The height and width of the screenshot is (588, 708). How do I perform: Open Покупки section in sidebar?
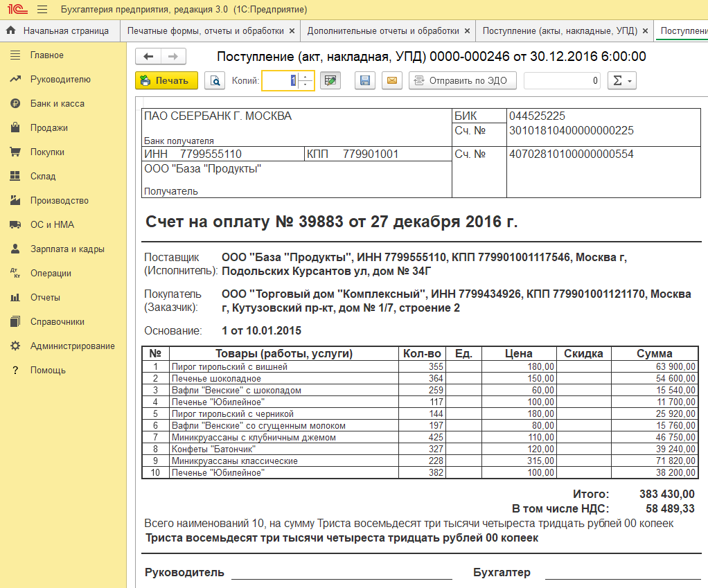[x=47, y=152]
